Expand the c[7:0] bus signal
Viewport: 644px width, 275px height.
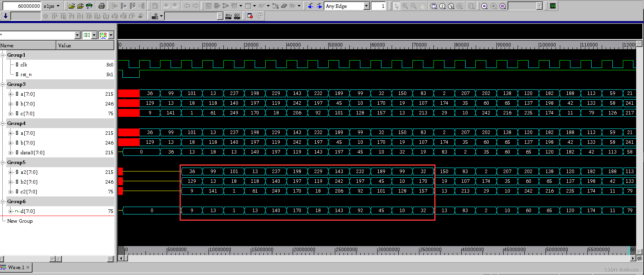[x=11, y=114]
